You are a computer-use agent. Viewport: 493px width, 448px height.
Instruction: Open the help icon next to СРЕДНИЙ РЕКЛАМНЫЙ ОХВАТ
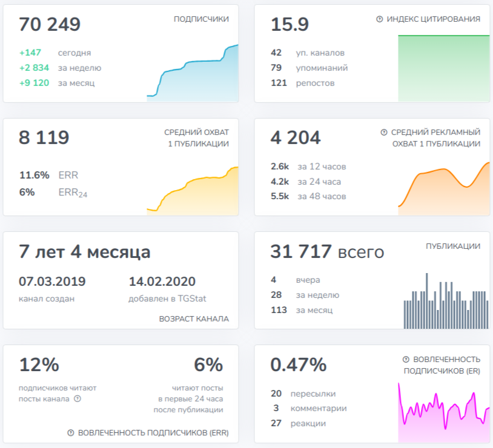pos(384,133)
